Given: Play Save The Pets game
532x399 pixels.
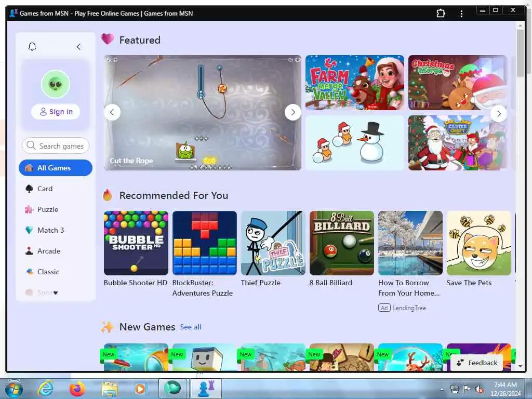Looking at the screenshot, I should 478,243.
